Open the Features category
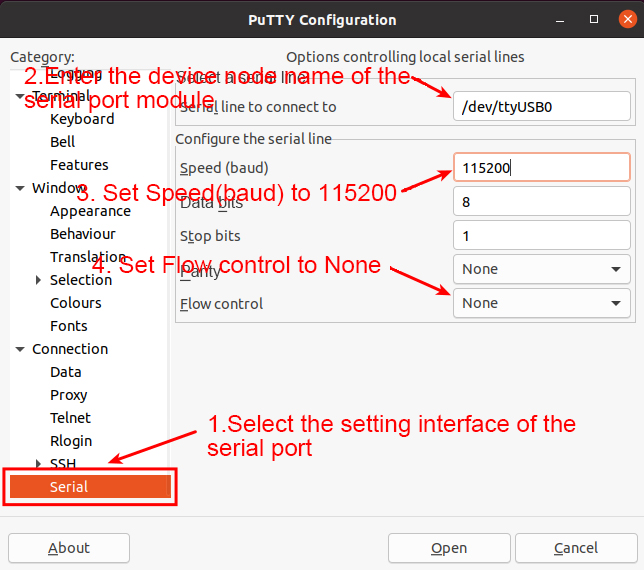644x570 pixels. tap(79, 165)
